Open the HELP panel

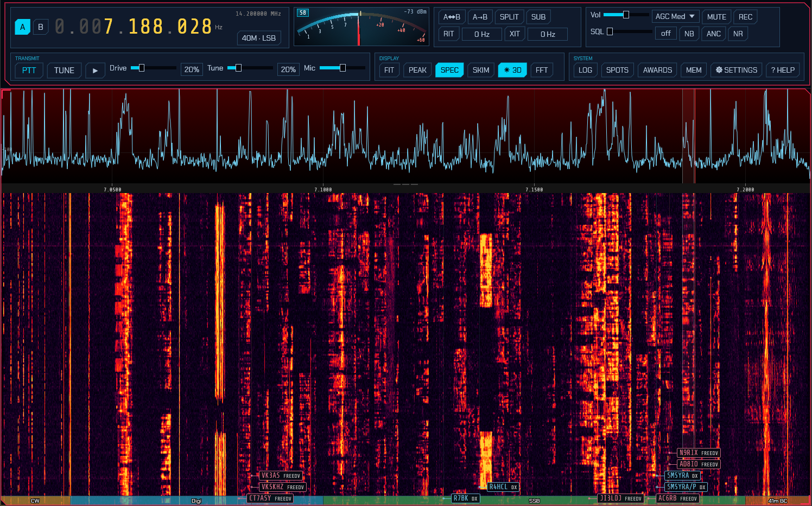click(783, 70)
